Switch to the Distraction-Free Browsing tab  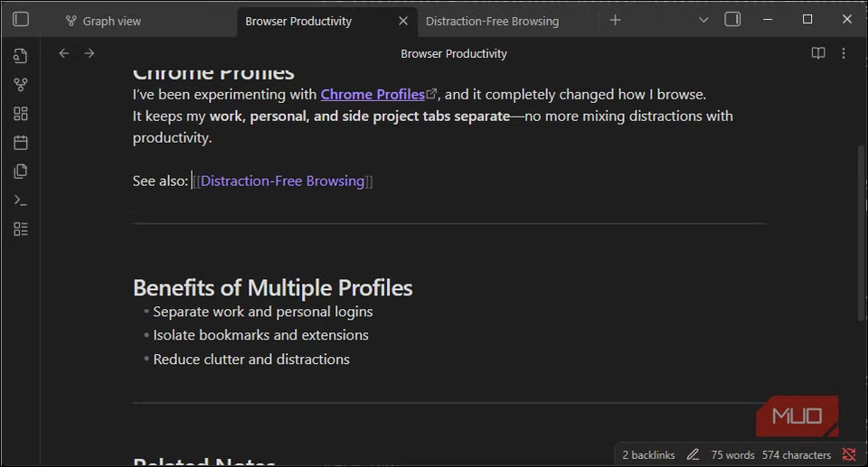click(492, 21)
